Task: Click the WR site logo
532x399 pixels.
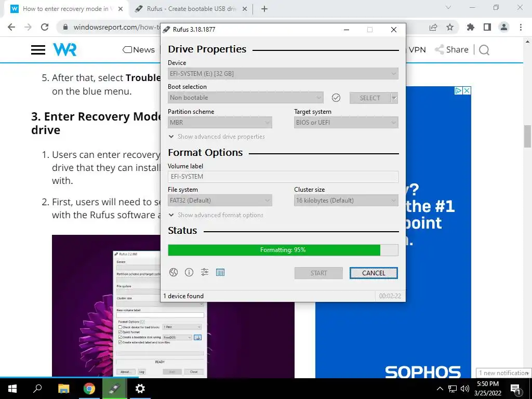Action: pos(65,49)
